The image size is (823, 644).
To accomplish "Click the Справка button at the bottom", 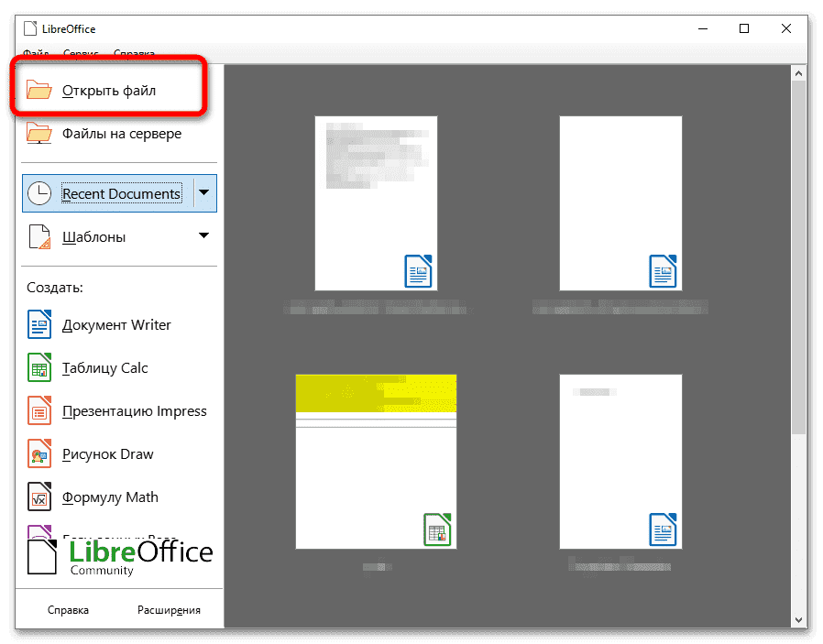I will (x=68, y=610).
